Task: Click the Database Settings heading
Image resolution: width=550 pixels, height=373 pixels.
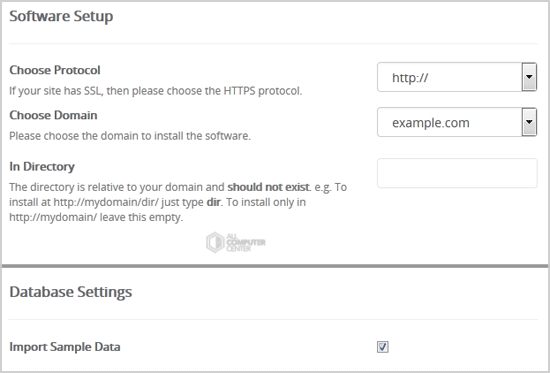Action: pos(71,292)
